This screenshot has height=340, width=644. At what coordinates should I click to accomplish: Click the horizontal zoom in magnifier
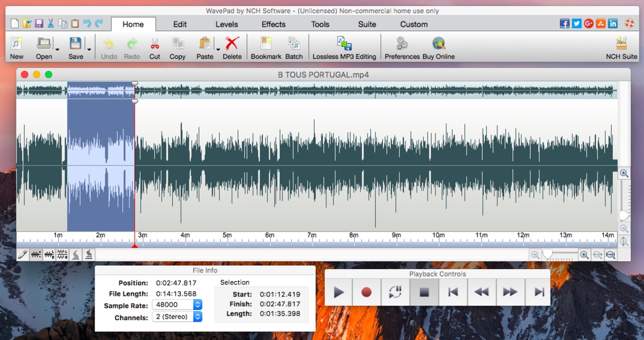coord(585,256)
